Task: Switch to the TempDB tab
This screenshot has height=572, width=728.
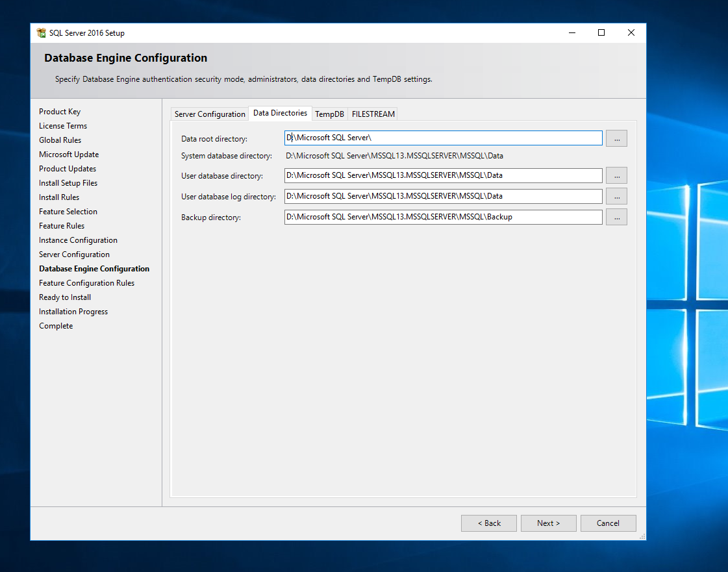Action: 329,114
